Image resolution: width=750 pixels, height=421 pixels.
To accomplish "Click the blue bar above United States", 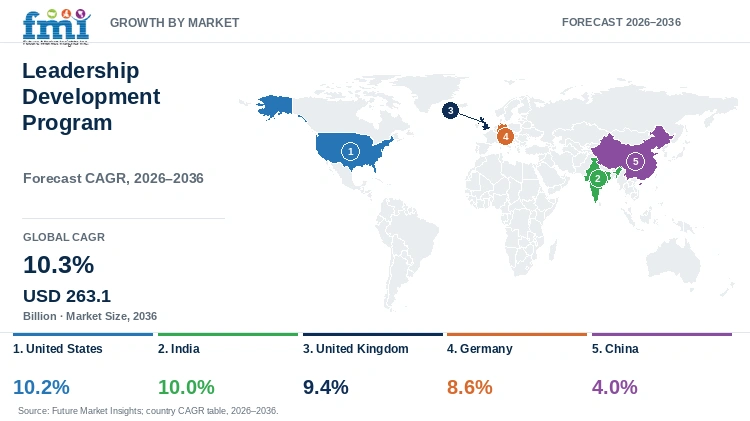I will coord(83,334).
